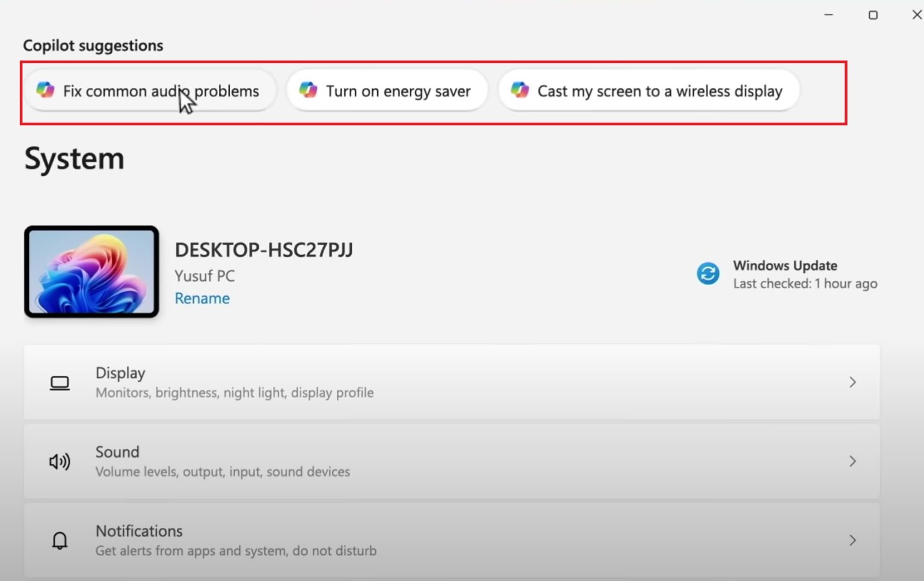
Task: Open Windows Update last checked status
Action: pos(804,274)
